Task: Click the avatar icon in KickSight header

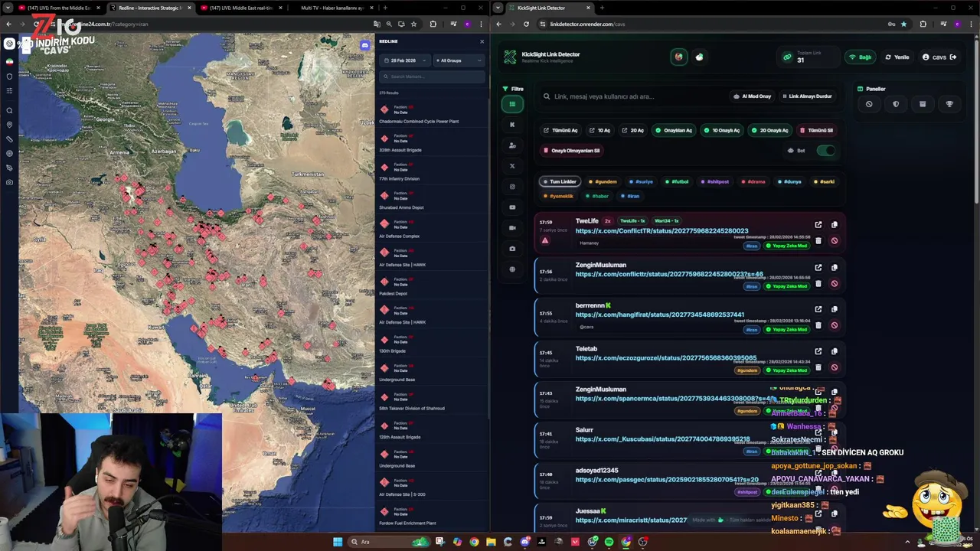Action: (x=679, y=57)
